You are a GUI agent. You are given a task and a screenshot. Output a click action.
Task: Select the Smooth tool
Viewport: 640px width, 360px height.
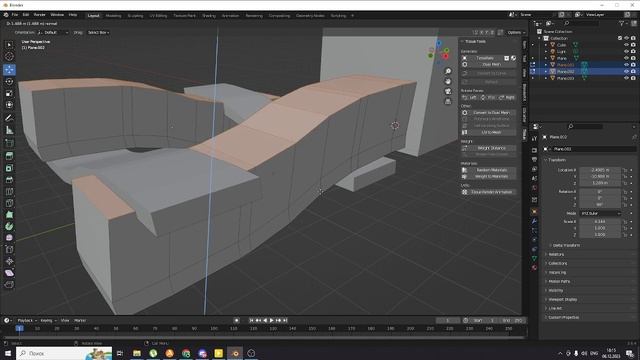click(x=9, y=238)
